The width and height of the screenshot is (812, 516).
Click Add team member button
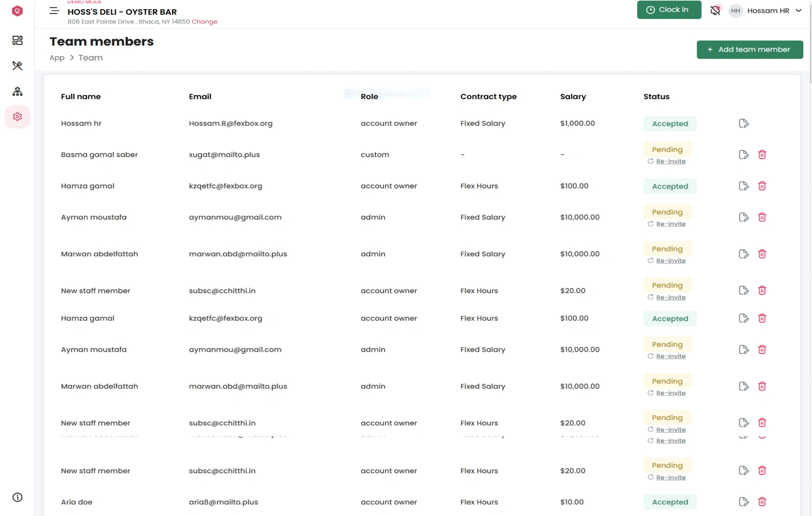(x=749, y=49)
